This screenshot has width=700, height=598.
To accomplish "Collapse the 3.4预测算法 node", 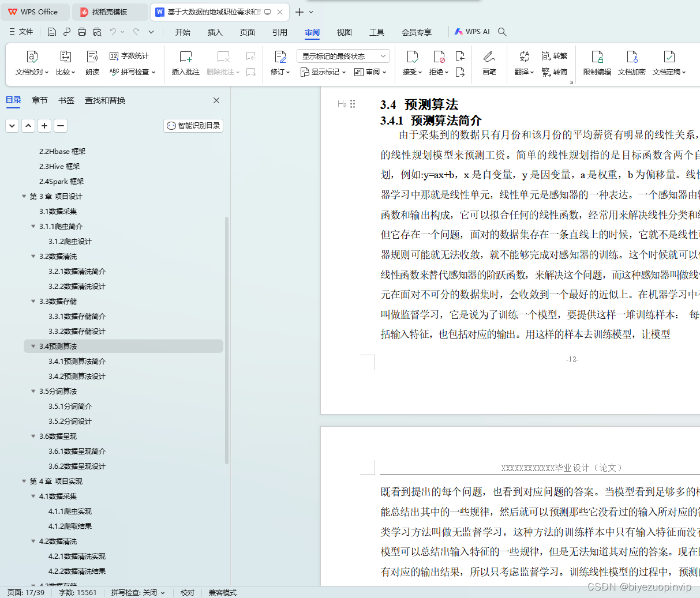I will (x=33, y=347).
